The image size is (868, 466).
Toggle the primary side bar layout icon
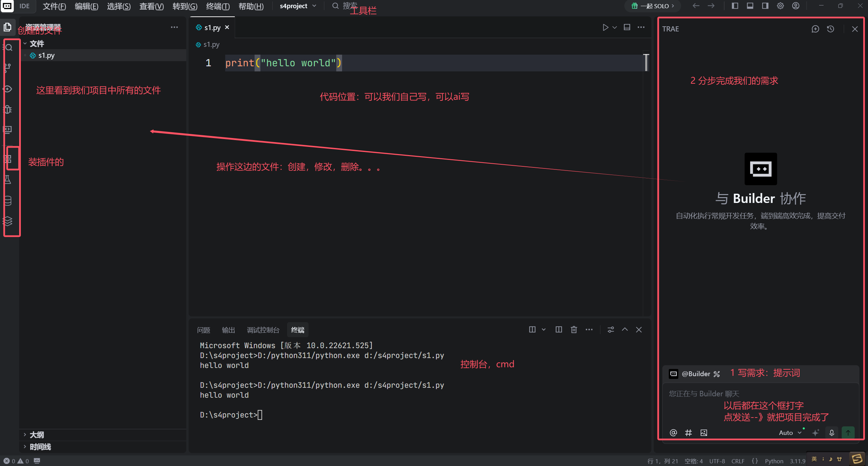tap(735, 6)
